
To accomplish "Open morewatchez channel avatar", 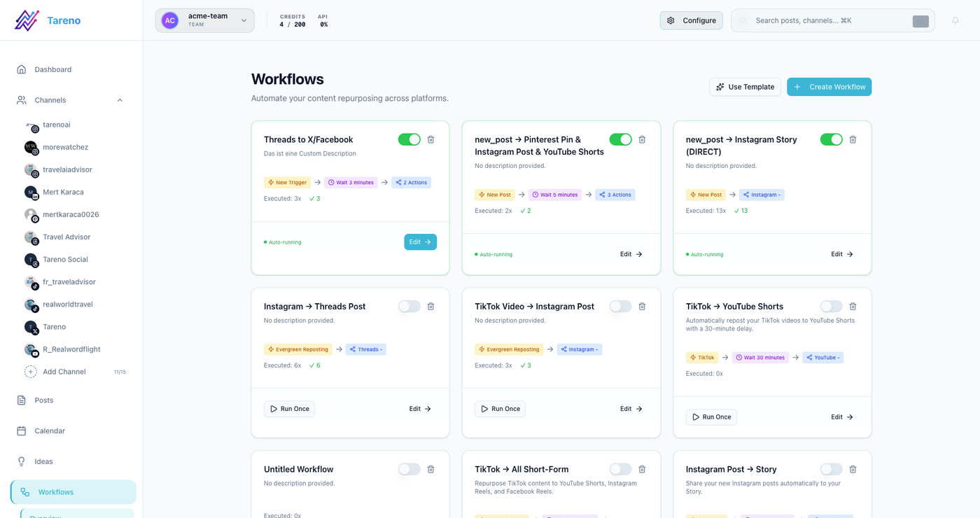I will 31,148.
